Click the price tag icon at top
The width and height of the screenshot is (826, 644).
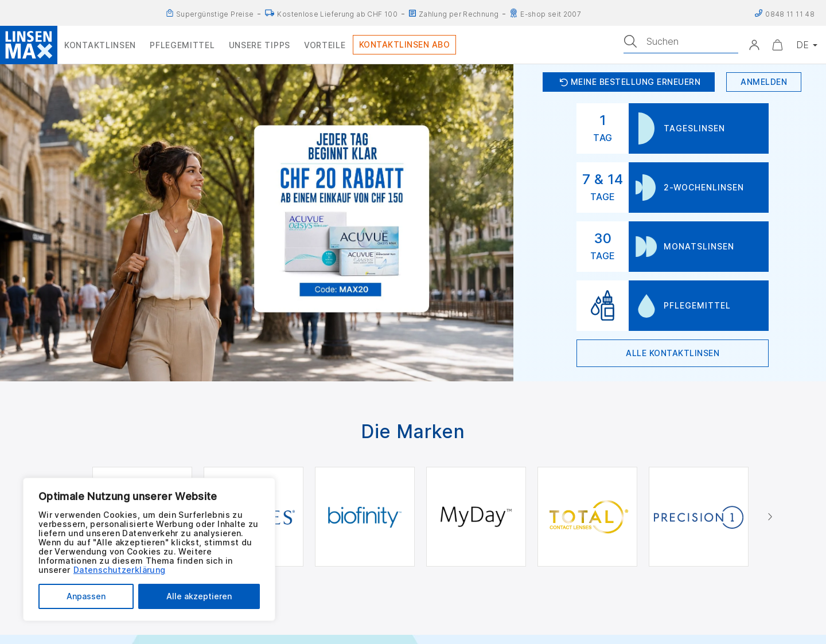(x=170, y=13)
